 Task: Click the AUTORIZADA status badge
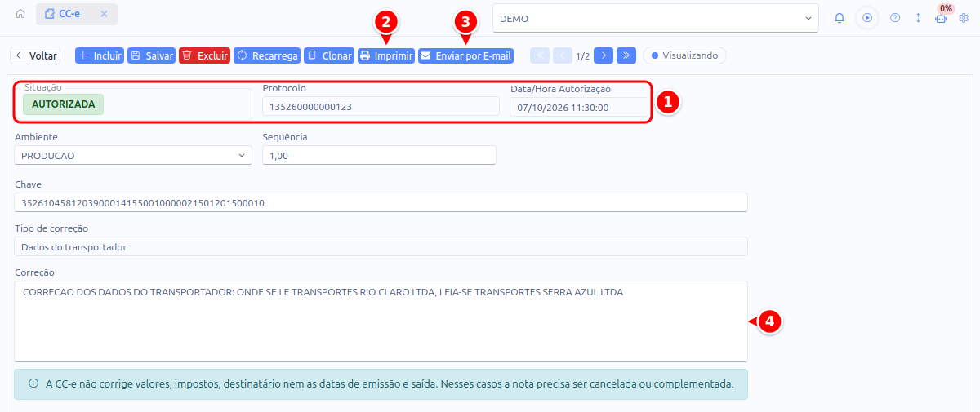[63, 104]
